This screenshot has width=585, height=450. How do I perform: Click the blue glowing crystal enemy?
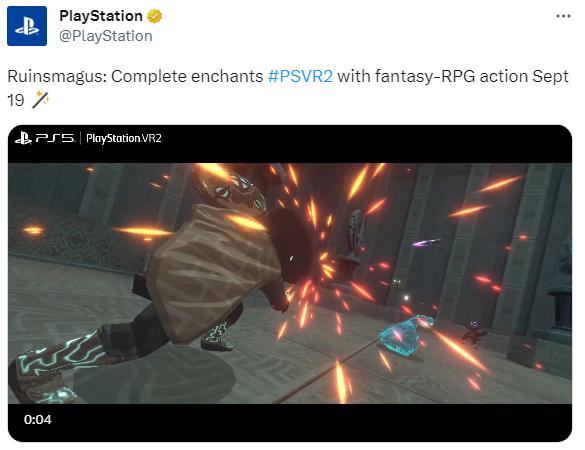point(405,335)
